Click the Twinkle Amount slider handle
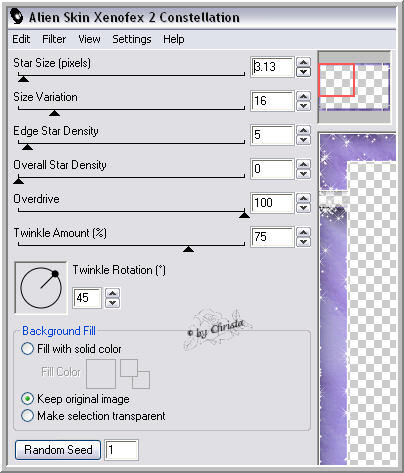 click(x=188, y=249)
